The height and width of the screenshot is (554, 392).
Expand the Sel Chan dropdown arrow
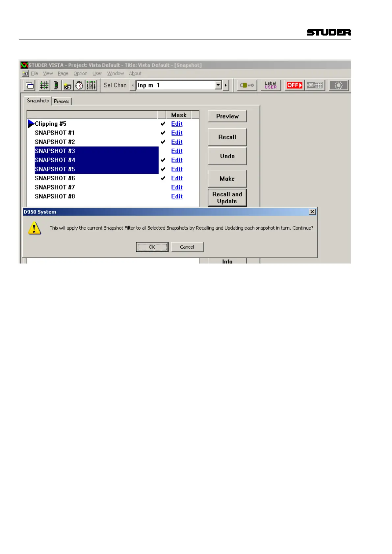(218, 85)
